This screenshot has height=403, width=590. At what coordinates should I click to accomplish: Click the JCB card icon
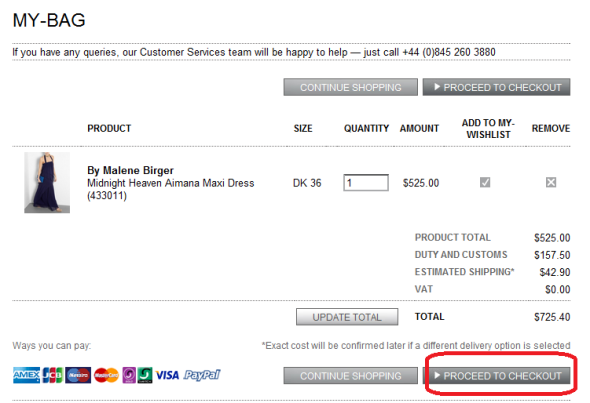point(53,375)
